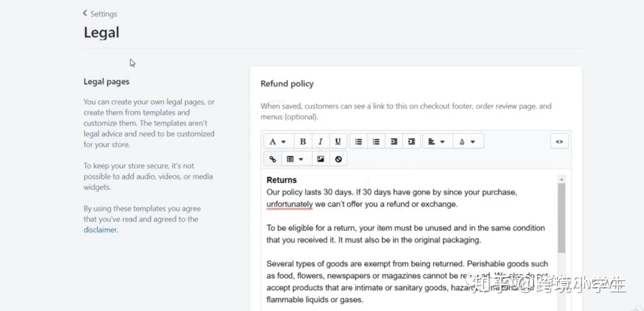This screenshot has width=644, height=311.
Task: Insert a bulleted list
Action: pos(358,142)
